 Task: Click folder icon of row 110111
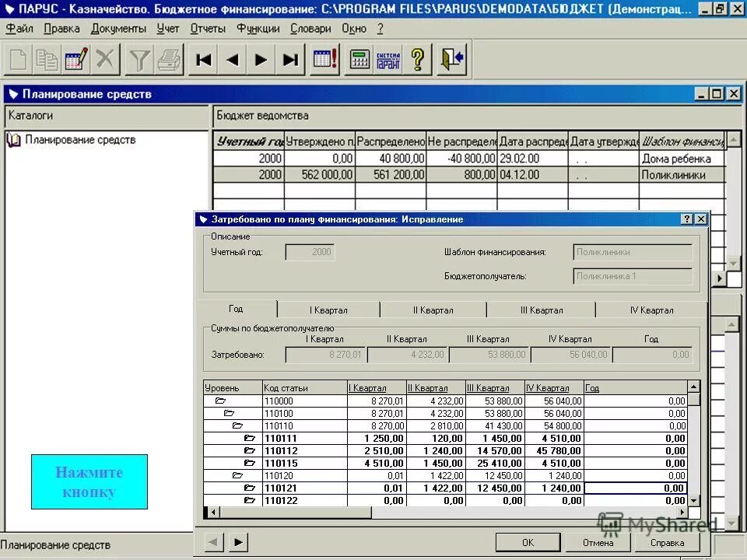[x=250, y=438]
